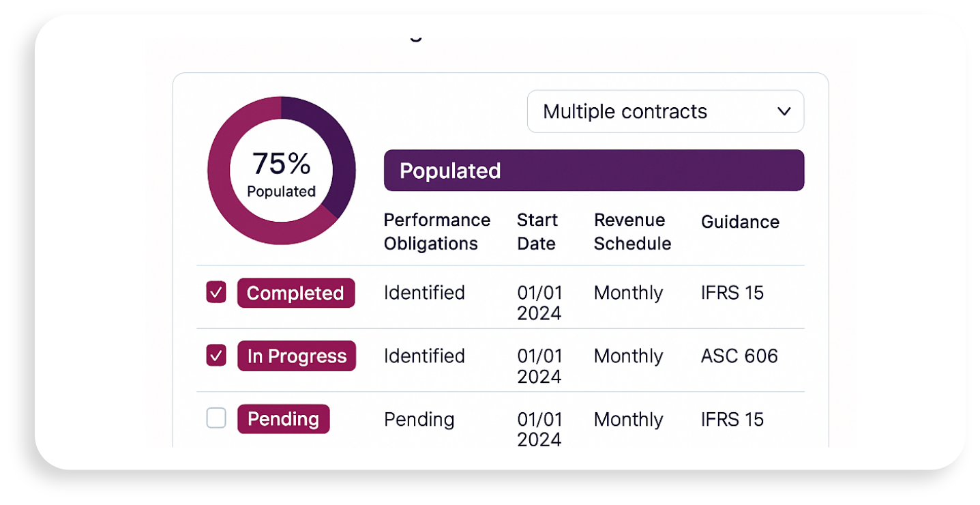The width and height of the screenshot is (980, 505).
Task: Click the dropdown chevron arrow
Action: coord(784,111)
